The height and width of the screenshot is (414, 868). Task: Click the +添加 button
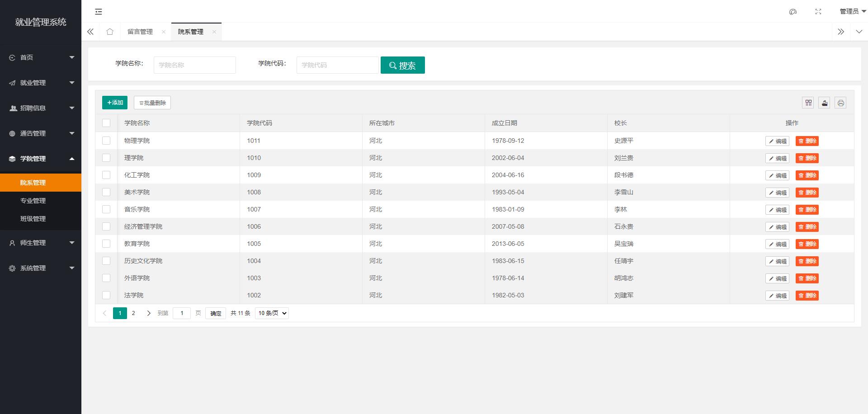115,103
